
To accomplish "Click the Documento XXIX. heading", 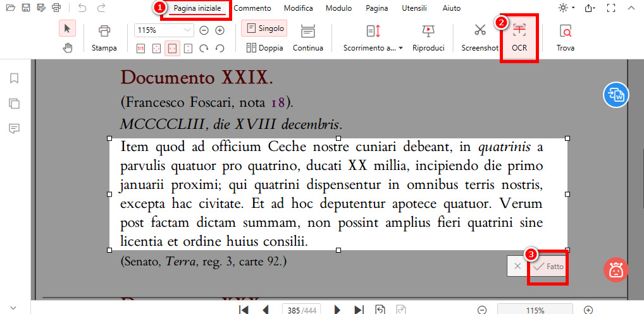I will tap(197, 78).
